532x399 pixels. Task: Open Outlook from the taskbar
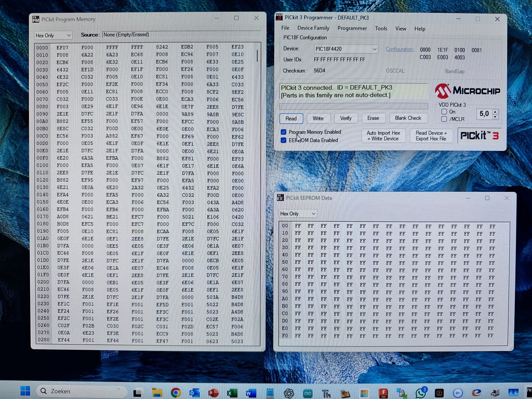pyautogui.click(x=194, y=393)
